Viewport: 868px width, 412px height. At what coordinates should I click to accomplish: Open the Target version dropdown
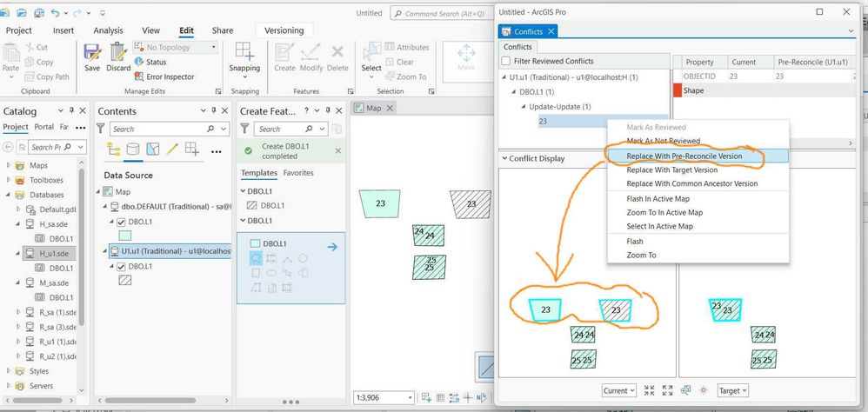tap(733, 390)
